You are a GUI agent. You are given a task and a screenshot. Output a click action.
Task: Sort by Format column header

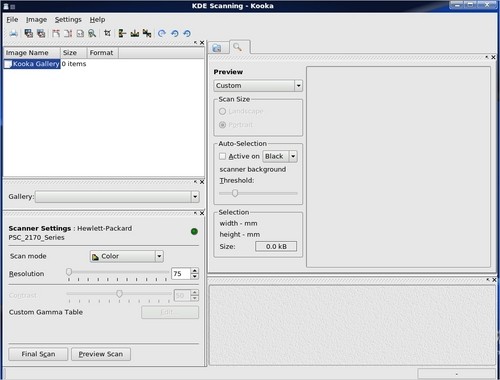click(102, 53)
